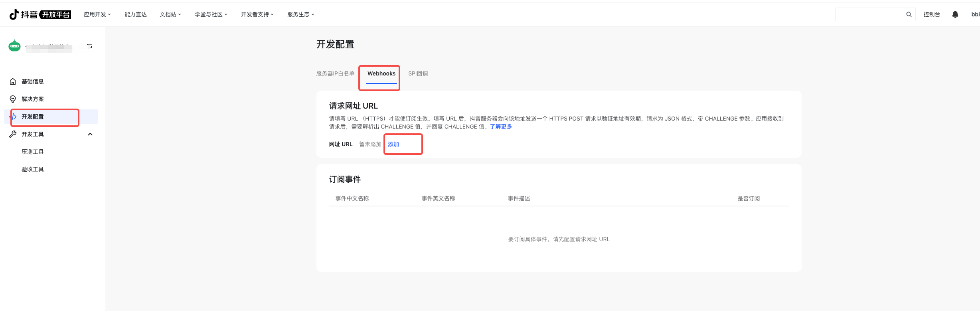Open the 了解更多 link
The image size is (980, 311).
click(x=501, y=127)
